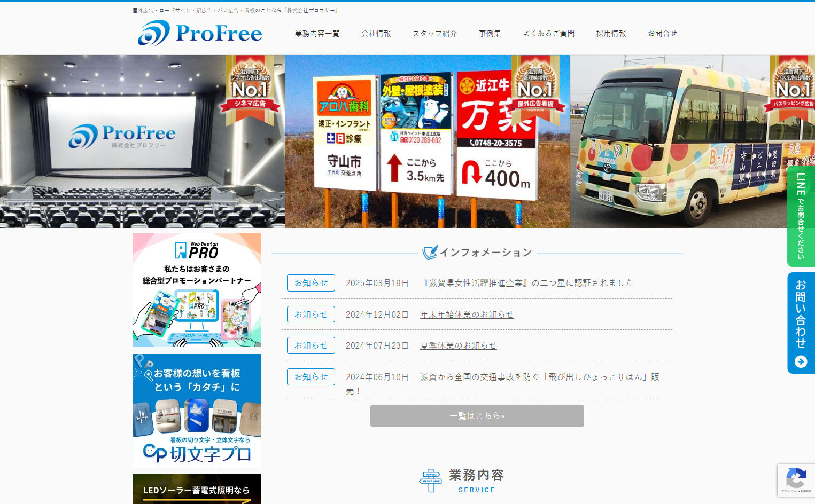
Task: Click the 業務内容 SERVICE heading text
Action: (x=477, y=481)
